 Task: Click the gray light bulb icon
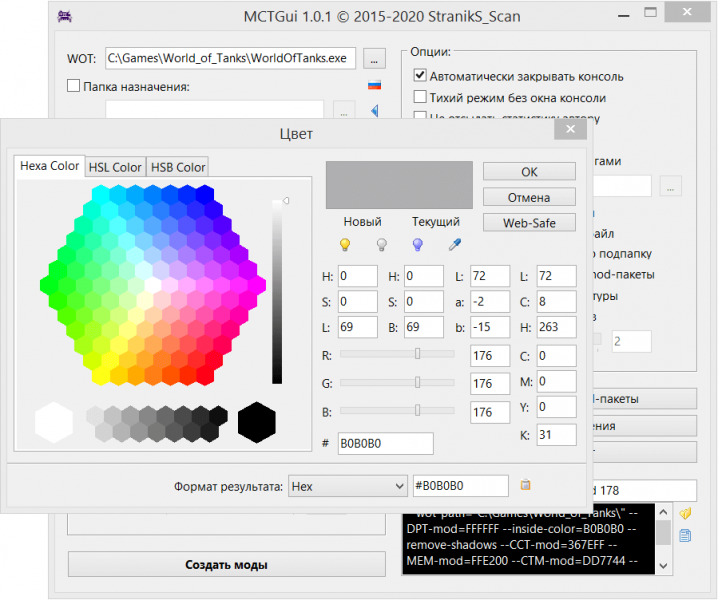tap(381, 244)
